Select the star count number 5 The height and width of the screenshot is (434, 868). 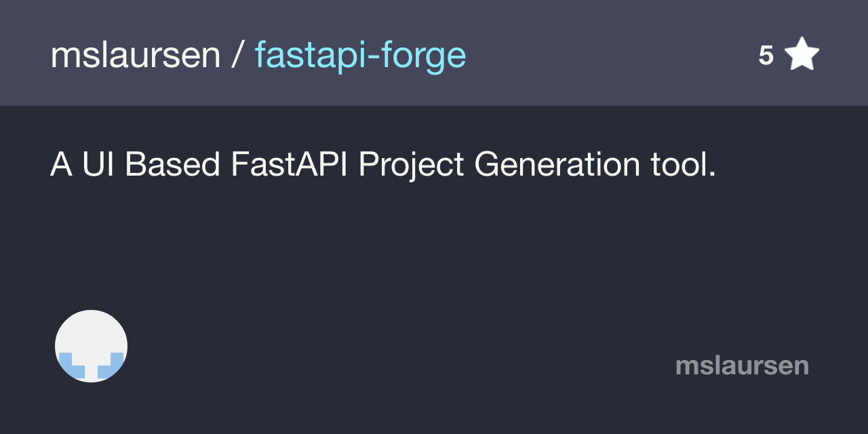[766, 56]
